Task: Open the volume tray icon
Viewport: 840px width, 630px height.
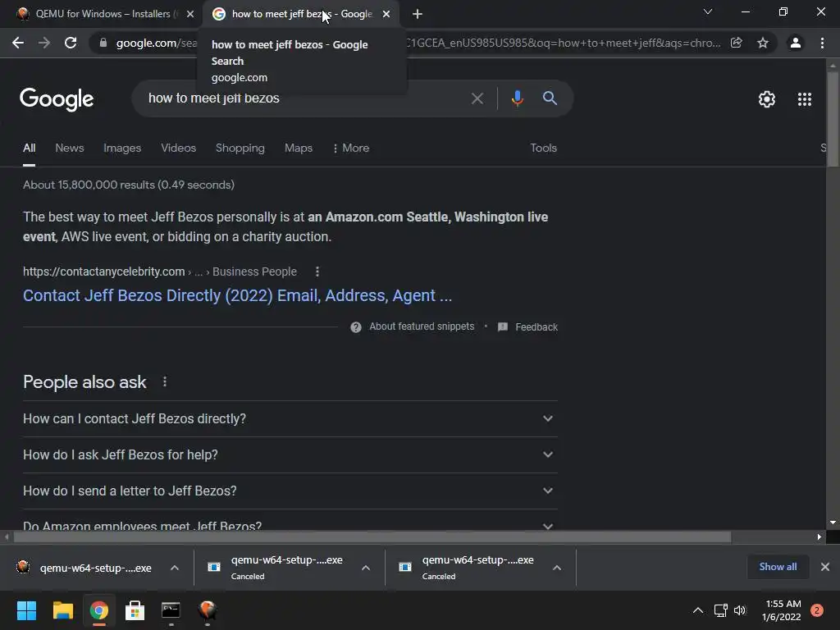Action: tap(740, 610)
